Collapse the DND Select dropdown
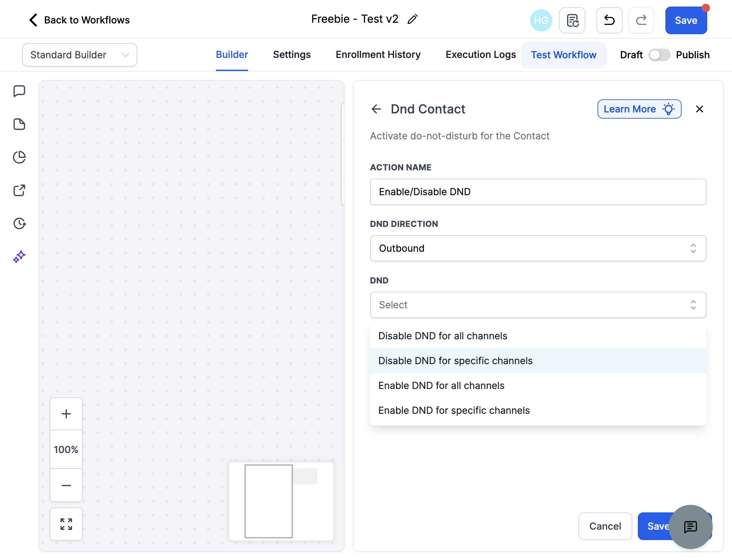 coord(538,305)
